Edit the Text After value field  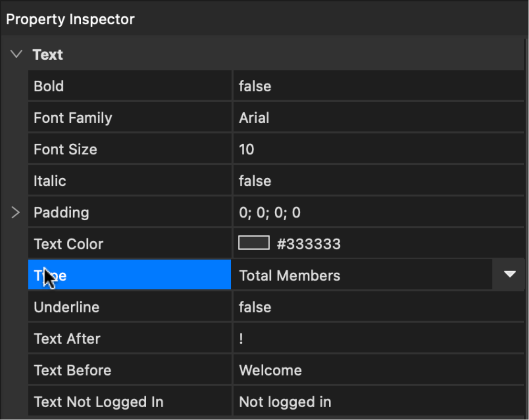[378, 339]
